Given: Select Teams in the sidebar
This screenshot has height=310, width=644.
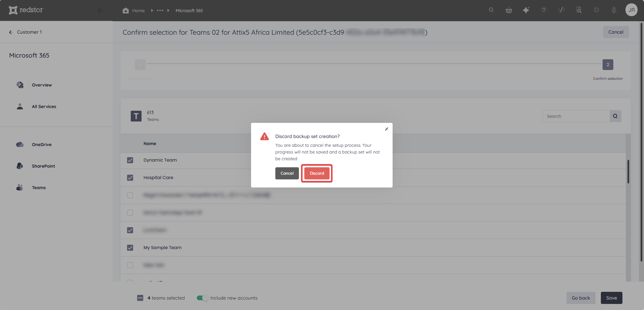Looking at the screenshot, I should point(39,188).
